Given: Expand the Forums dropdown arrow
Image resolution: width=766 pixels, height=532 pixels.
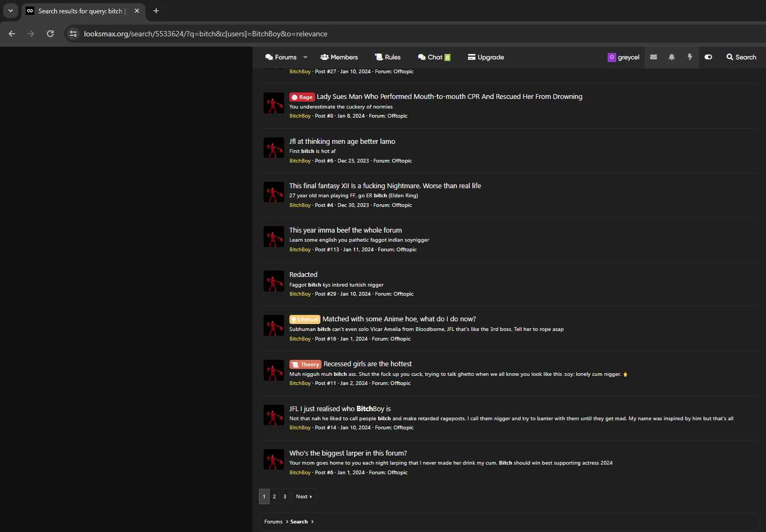Looking at the screenshot, I should [x=305, y=57].
